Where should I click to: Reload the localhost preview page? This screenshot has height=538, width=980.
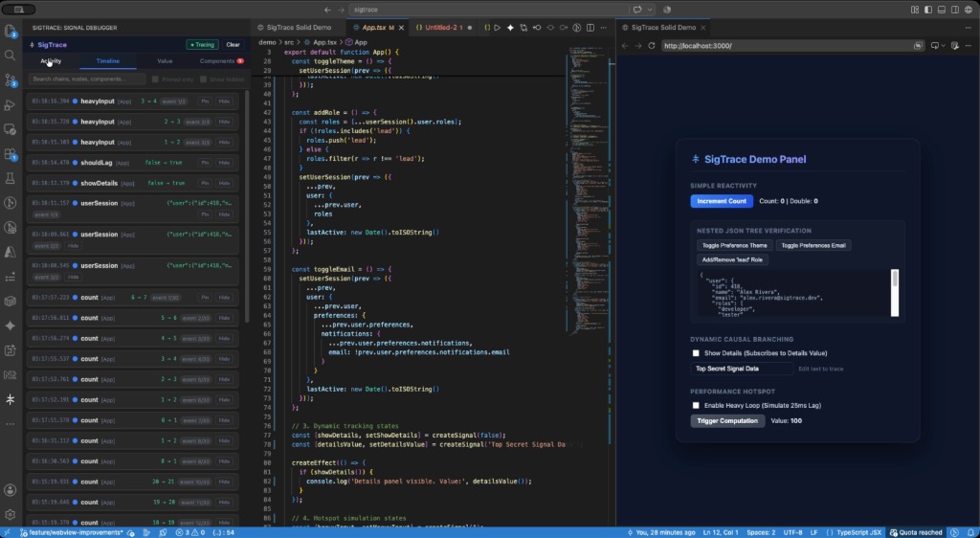pos(652,46)
